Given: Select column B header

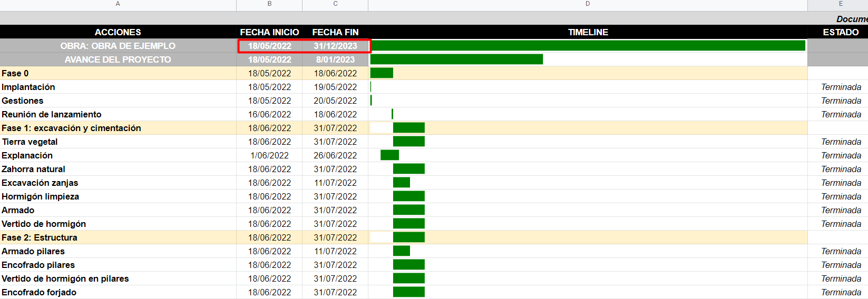Looking at the screenshot, I should pos(269,4).
